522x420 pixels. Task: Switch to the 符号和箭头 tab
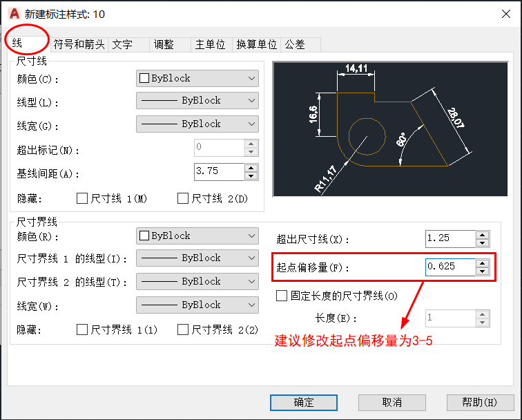click(79, 44)
